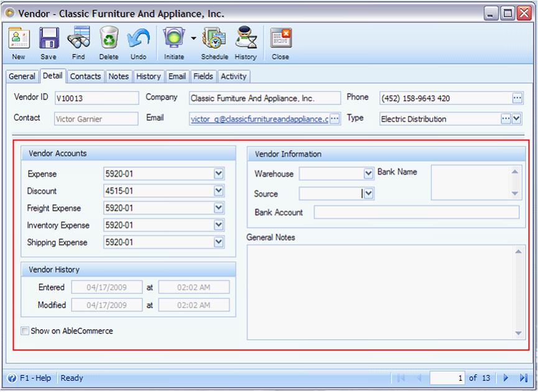
Task: Click the Modified time 02:02 AM field
Action: point(194,305)
